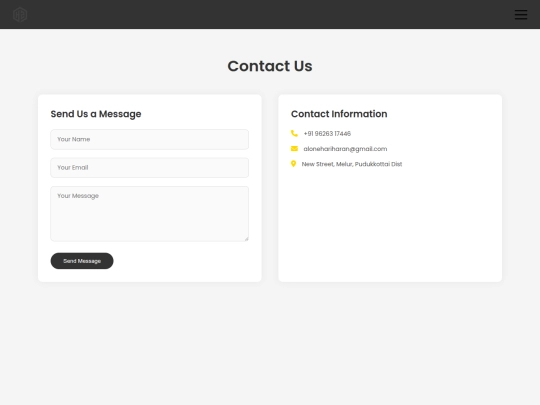Click the dark top navigation bar
Image resolution: width=540 pixels, height=405 pixels.
point(270,14)
